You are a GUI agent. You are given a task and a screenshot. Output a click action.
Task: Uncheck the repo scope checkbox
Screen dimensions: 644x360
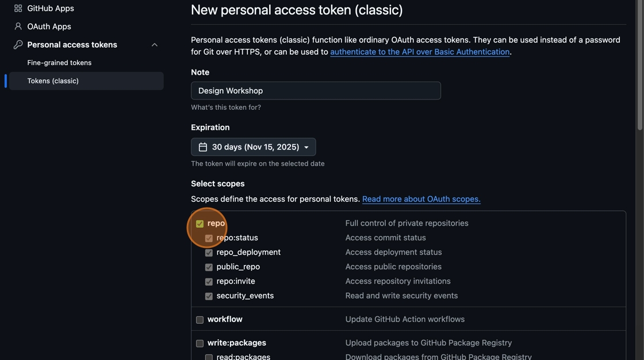pyautogui.click(x=200, y=224)
